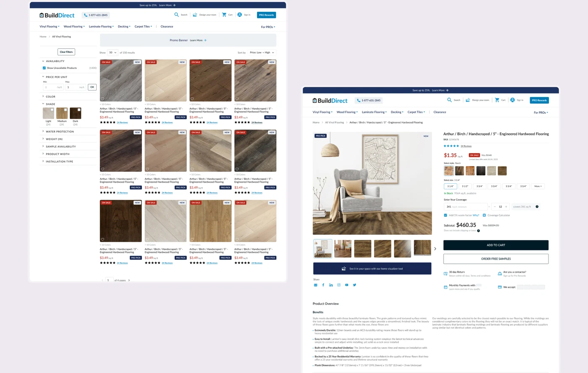The height and width of the screenshot is (373, 588).
Task: Click help icon beside covers 341 sq ft
Action: 537,207
